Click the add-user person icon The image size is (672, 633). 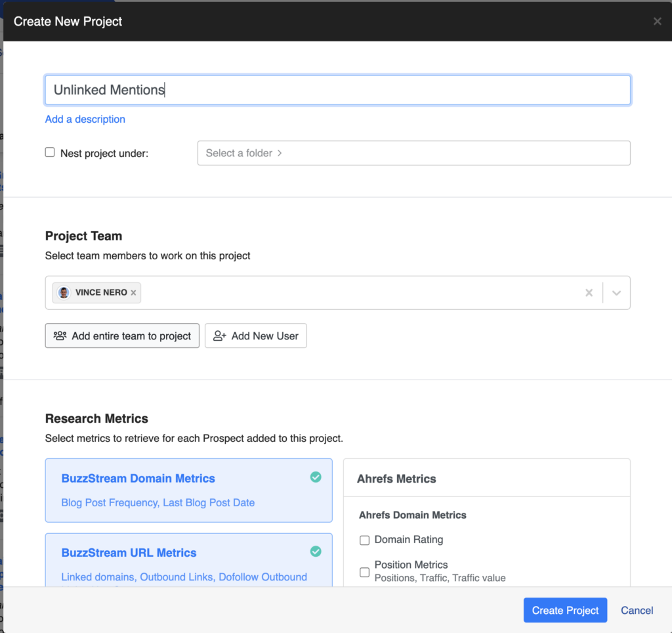[x=220, y=336]
